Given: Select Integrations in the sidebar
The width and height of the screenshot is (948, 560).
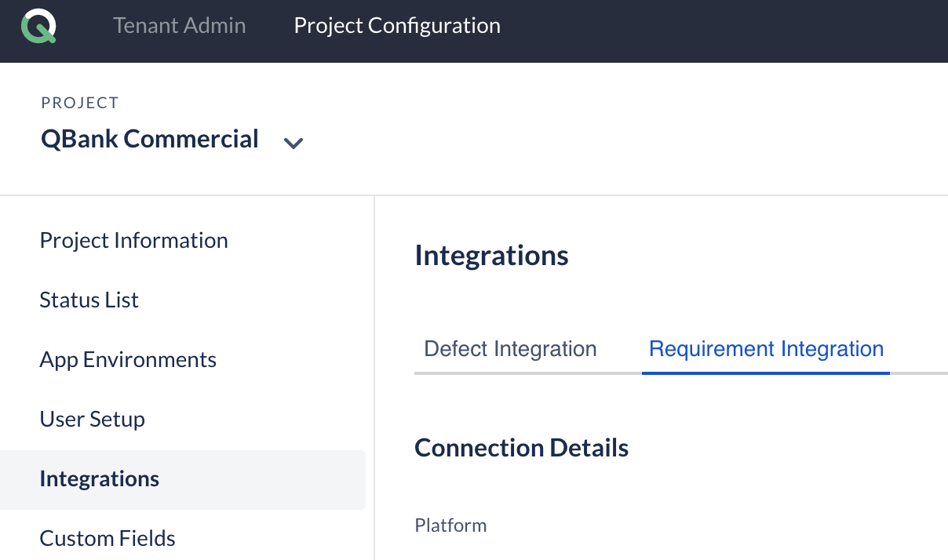Looking at the screenshot, I should [183, 479].
